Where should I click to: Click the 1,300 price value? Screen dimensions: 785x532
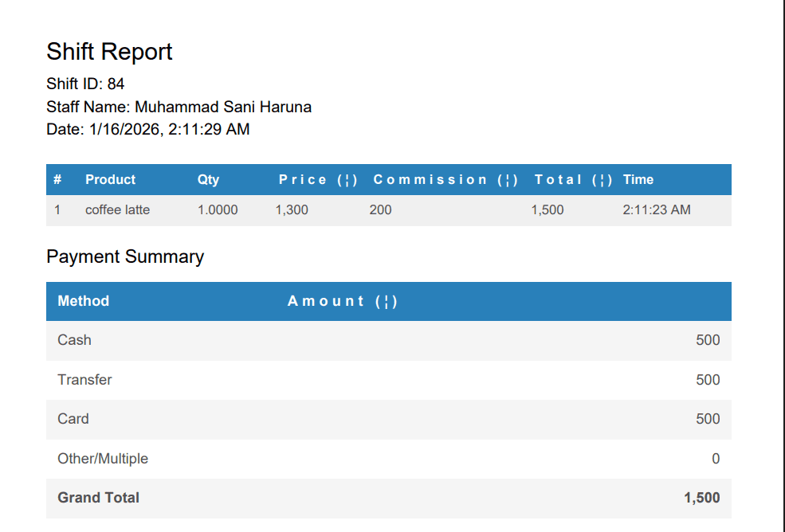292,210
